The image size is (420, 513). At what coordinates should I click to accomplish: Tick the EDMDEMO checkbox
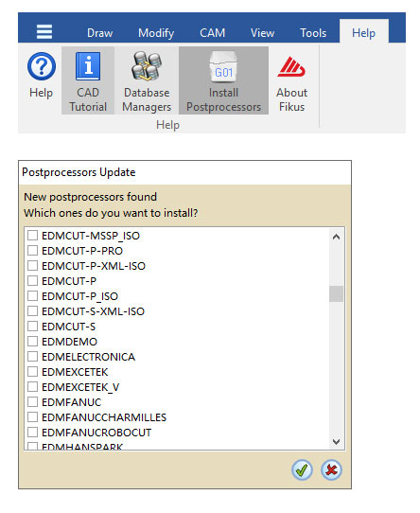click(x=32, y=342)
